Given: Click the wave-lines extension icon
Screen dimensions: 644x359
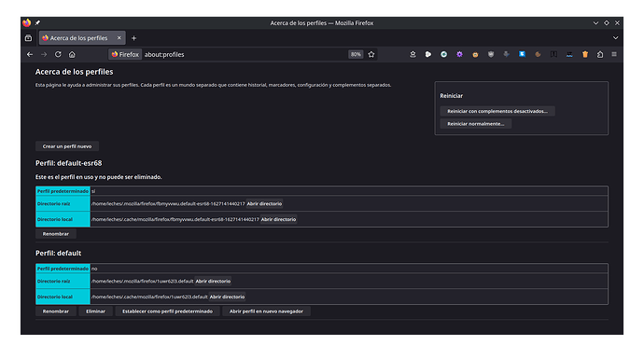Looking at the screenshot, I should coord(569,54).
